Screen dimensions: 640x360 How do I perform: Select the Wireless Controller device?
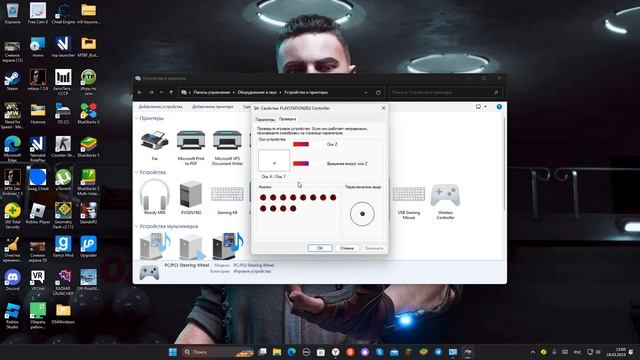click(445, 202)
